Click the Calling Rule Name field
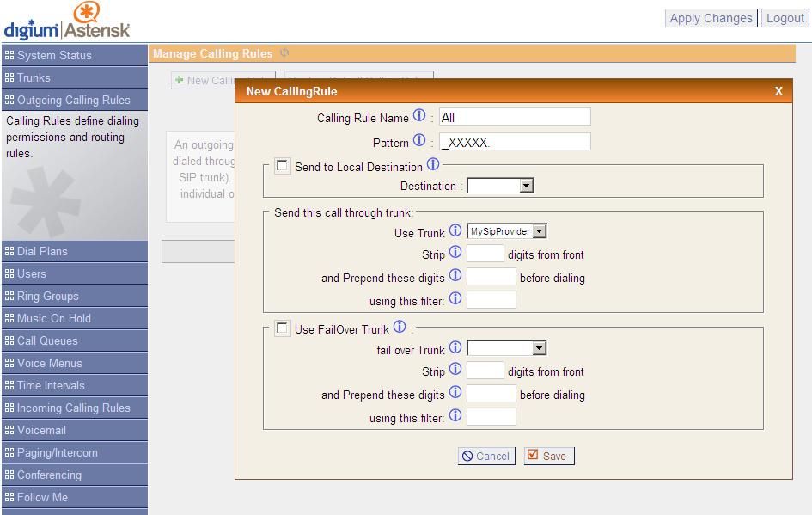The height and width of the screenshot is (515, 812). point(515,117)
